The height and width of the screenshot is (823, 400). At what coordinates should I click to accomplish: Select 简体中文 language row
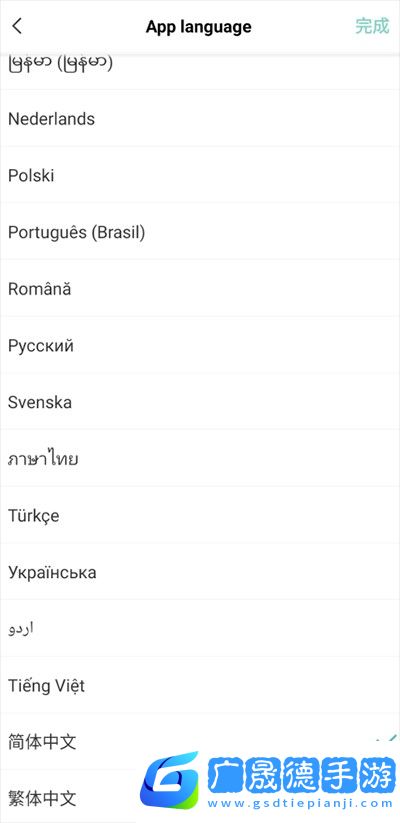(x=200, y=742)
